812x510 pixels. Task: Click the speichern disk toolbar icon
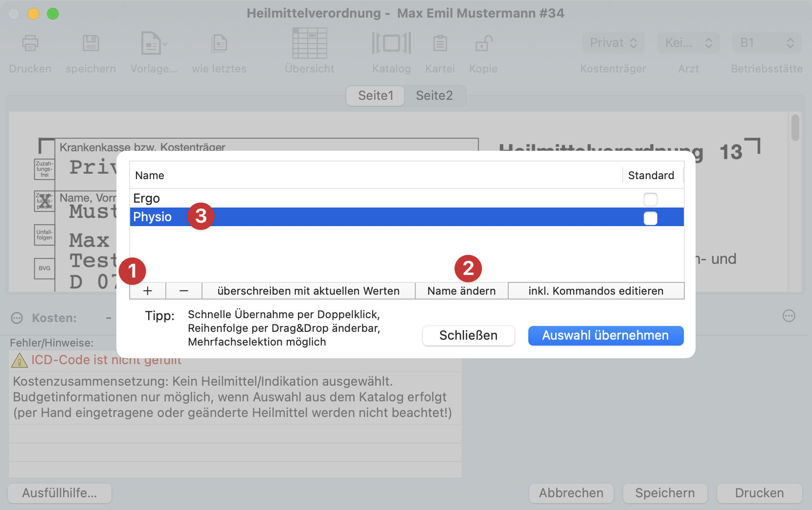tap(90, 44)
